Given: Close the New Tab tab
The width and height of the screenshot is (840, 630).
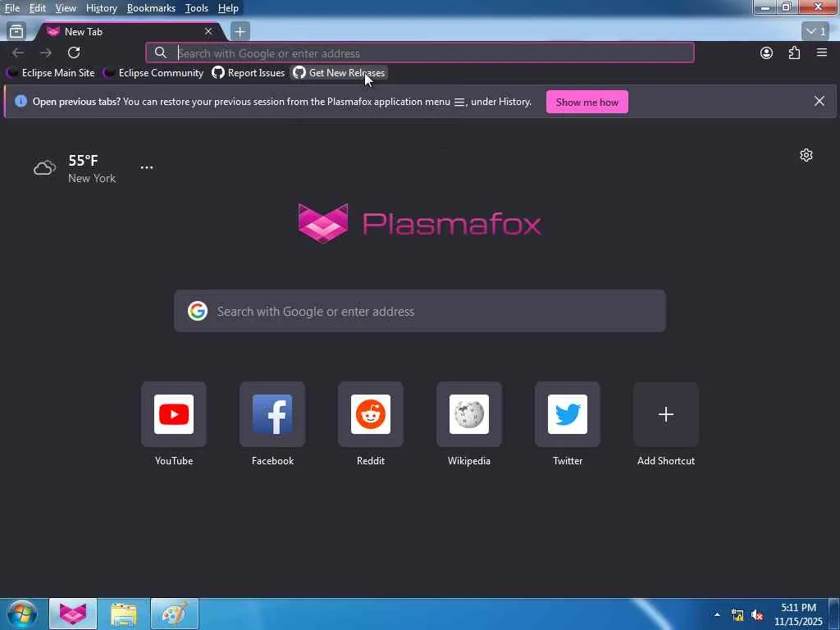Looking at the screenshot, I should pos(208,32).
